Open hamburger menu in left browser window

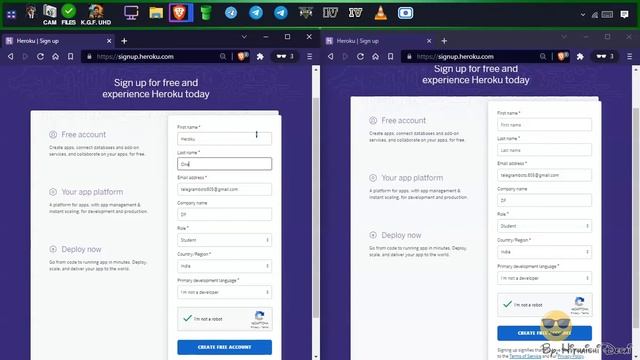tap(309, 56)
